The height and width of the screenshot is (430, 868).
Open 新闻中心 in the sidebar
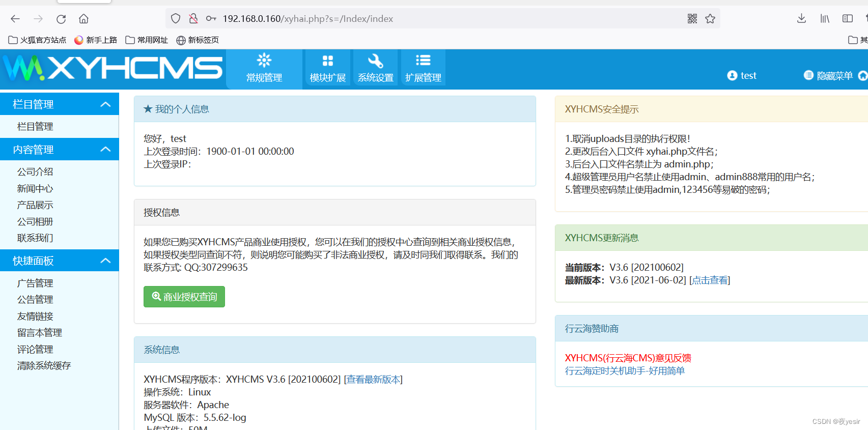click(35, 189)
